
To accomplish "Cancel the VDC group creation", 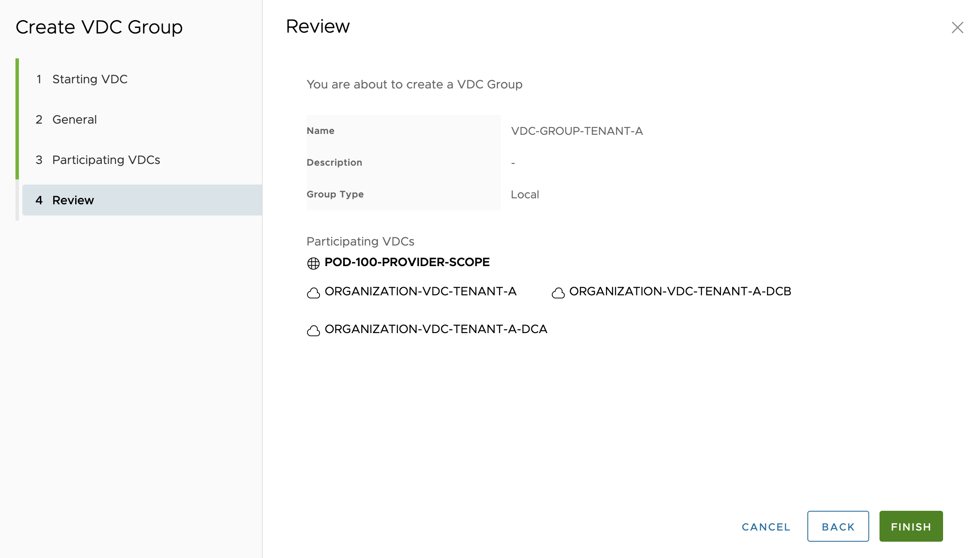I will (766, 527).
